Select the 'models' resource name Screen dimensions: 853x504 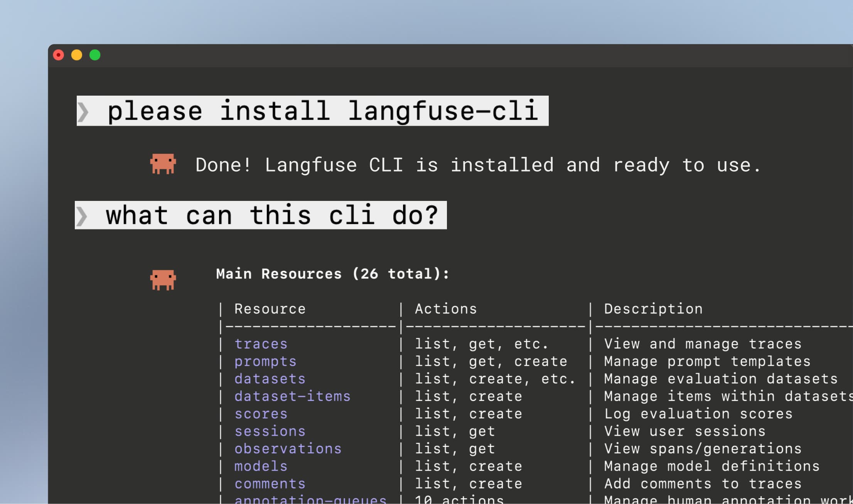pyautogui.click(x=261, y=467)
